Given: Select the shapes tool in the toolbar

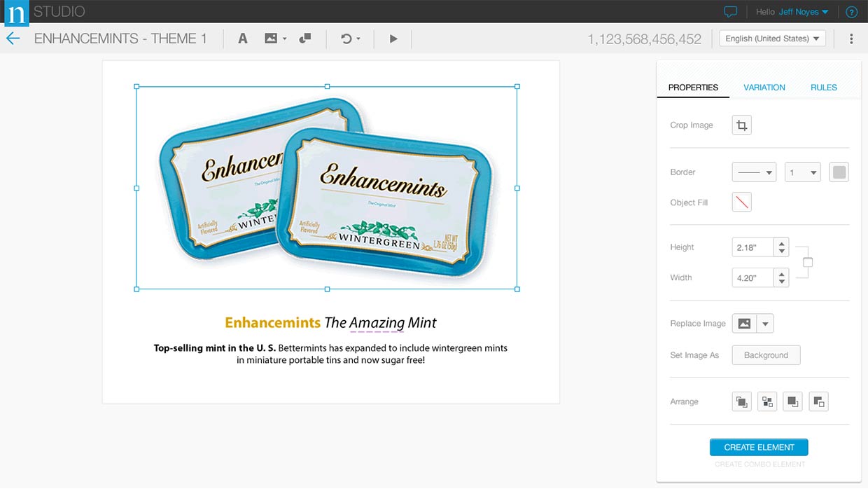Looking at the screenshot, I should (x=304, y=39).
